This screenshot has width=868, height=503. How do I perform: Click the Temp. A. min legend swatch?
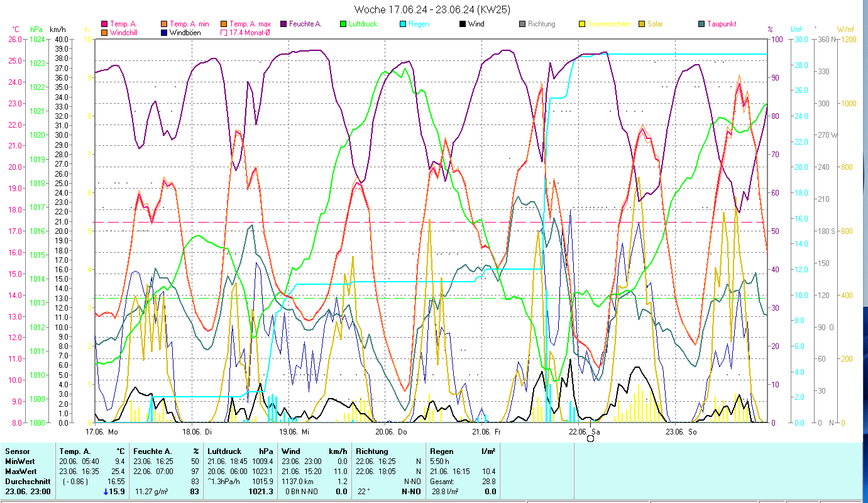[164, 25]
